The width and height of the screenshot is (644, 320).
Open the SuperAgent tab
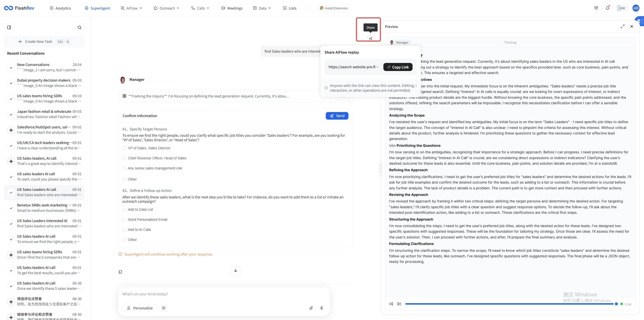click(x=97, y=8)
